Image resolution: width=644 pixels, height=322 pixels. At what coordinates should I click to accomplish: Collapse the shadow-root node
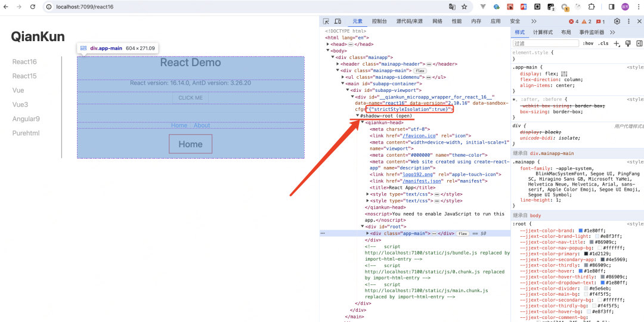(357, 116)
